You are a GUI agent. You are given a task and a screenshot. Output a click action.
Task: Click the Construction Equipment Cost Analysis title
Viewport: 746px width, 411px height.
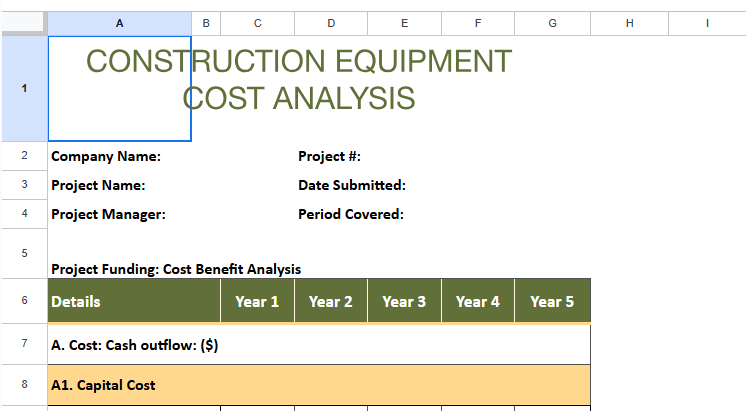point(299,79)
